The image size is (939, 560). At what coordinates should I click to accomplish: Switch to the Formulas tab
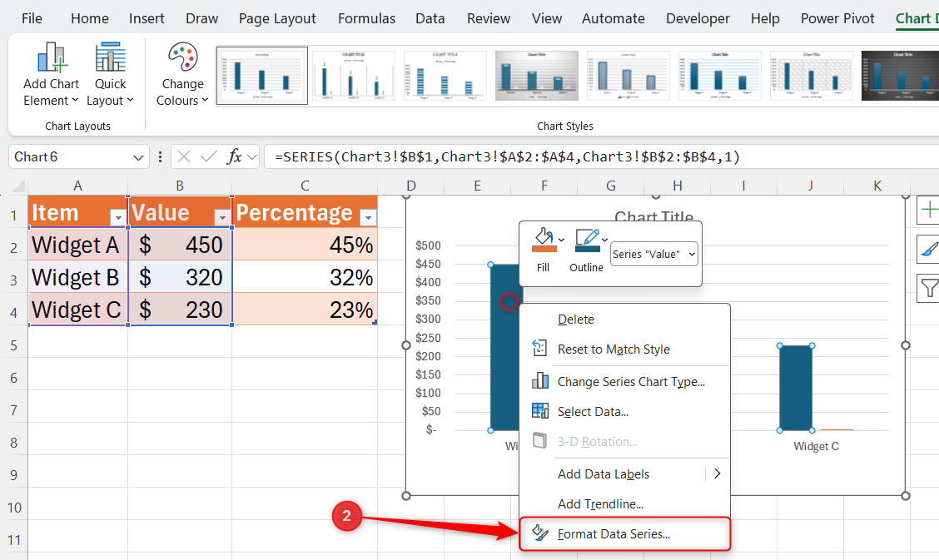pos(366,18)
